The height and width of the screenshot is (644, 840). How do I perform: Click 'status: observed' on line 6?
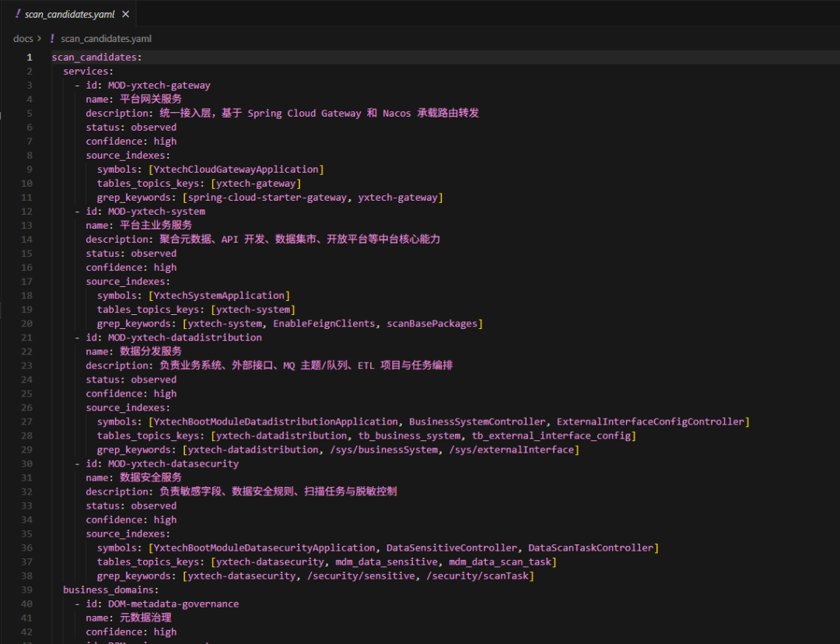point(131,128)
